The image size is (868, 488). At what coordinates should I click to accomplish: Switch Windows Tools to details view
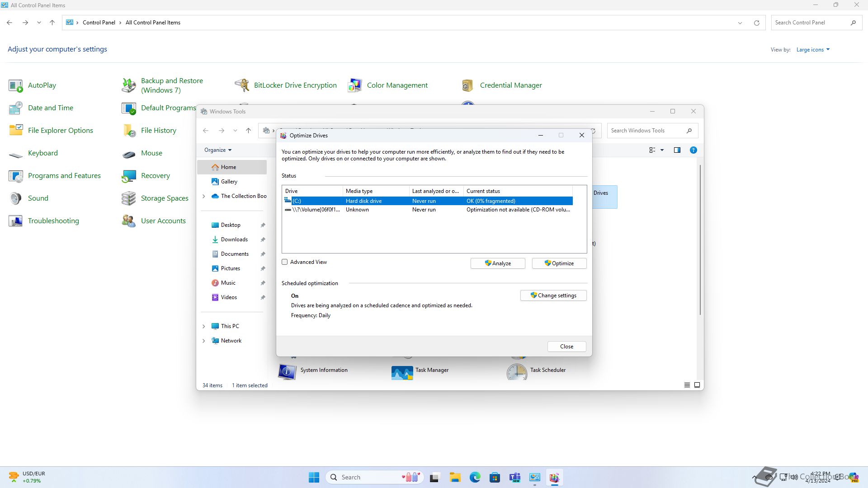click(x=687, y=385)
